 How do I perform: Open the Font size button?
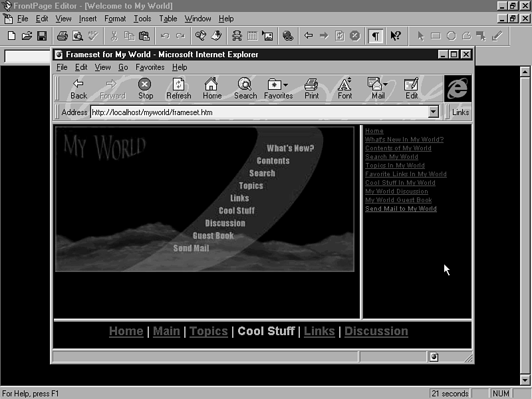[x=344, y=88]
